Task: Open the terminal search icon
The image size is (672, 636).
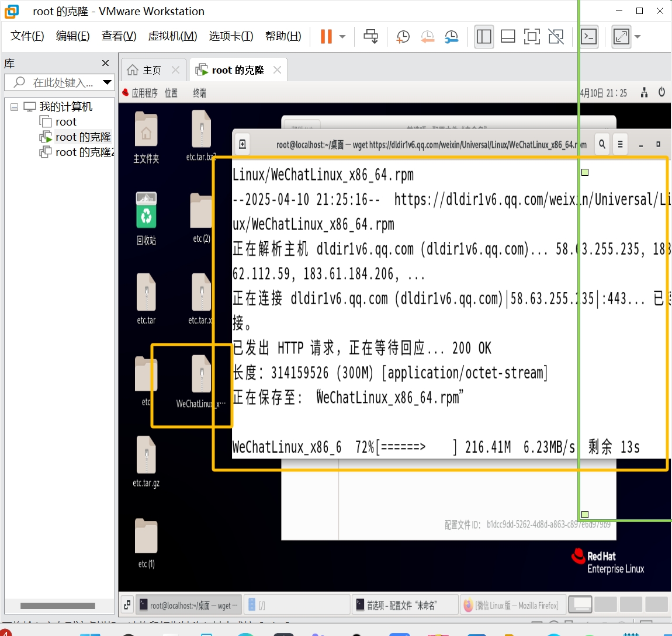Action: (602, 144)
